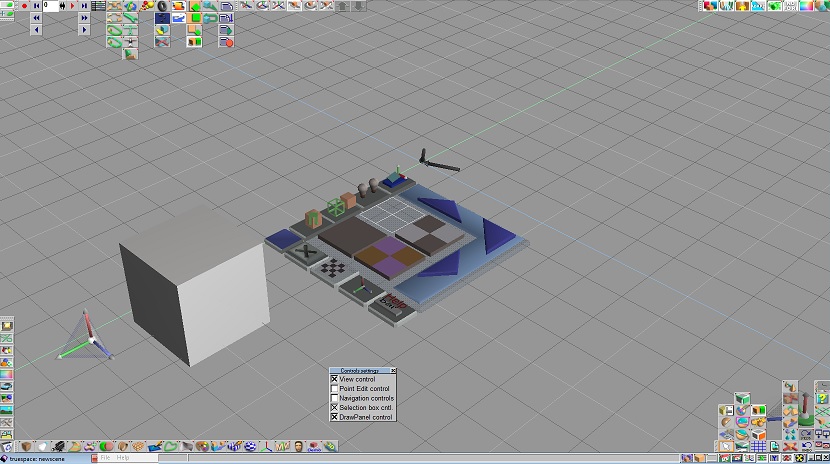This screenshot has width=830, height=464.
Task: Select the dark blue highlighted panel icon
Action: (163, 18)
